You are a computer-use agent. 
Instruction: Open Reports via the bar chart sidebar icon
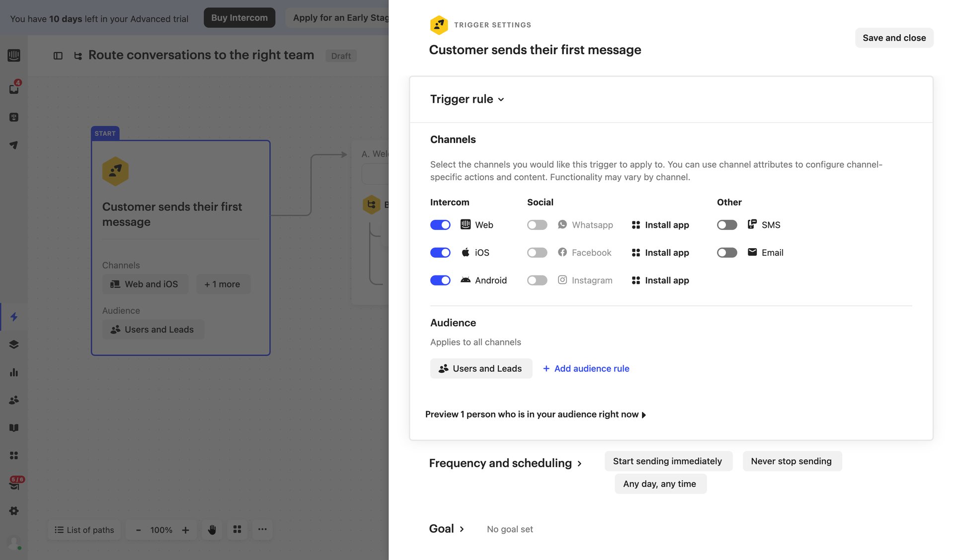pos(14,372)
